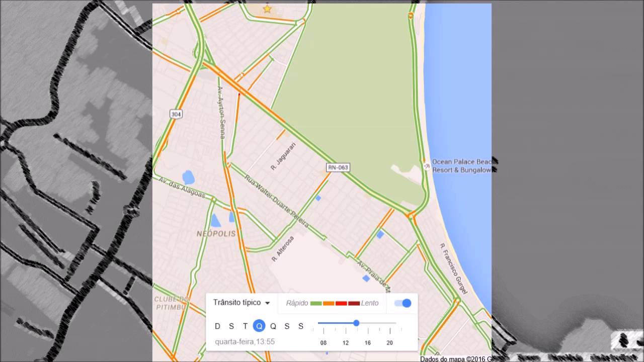Click the Rápido legend text
This screenshot has width=644, height=362.
(x=297, y=303)
